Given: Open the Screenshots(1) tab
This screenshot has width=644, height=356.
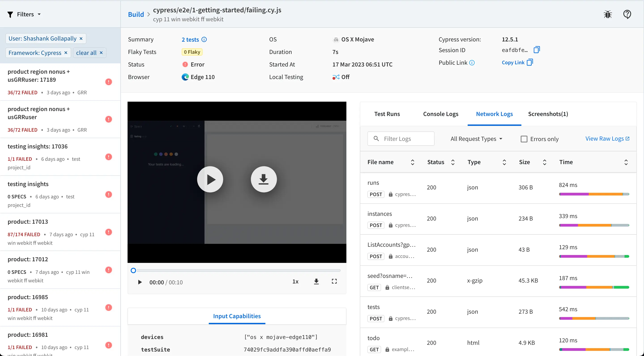Looking at the screenshot, I should [x=548, y=114].
